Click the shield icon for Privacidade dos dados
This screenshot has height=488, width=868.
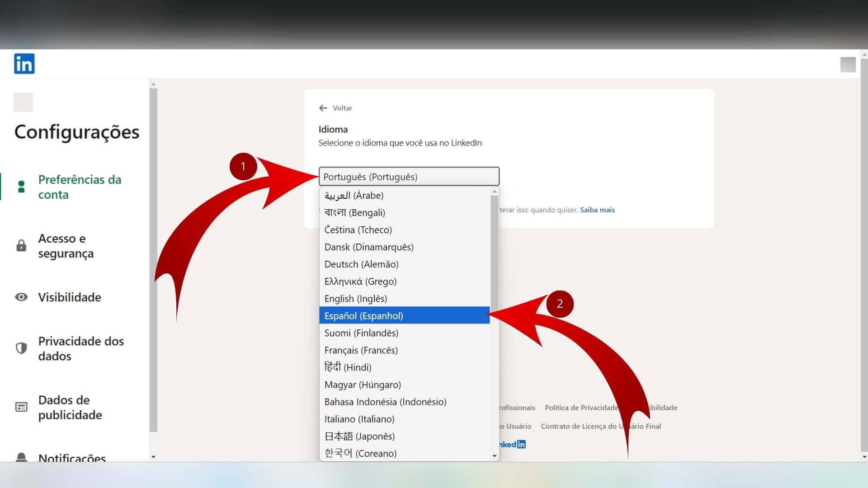tap(21, 348)
